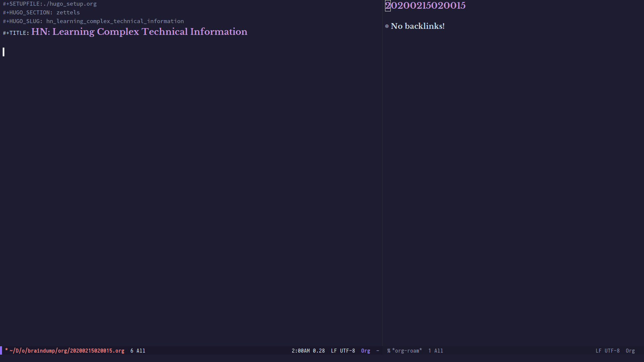The image size is (644, 362).
Task: Click the #+HUGO_SLUG keyword line
Action: (93, 21)
